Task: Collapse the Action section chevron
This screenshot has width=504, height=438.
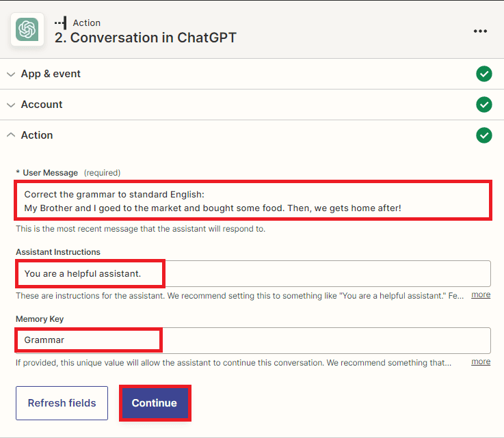Action: (x=10, y=135)
